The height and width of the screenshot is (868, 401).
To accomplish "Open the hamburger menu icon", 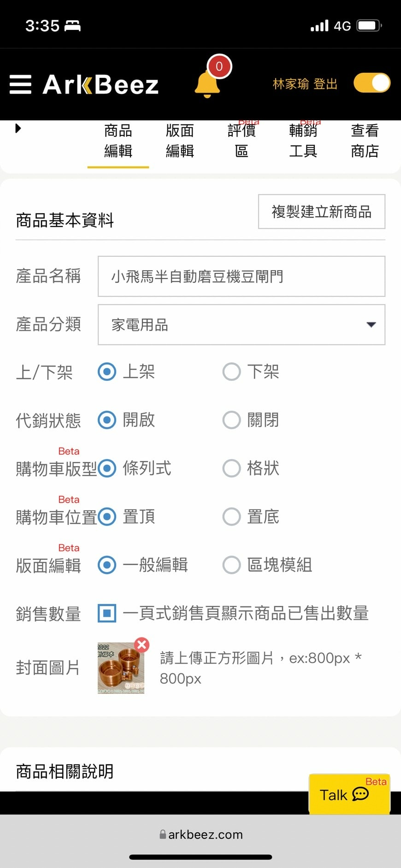I will click(21, 84).
